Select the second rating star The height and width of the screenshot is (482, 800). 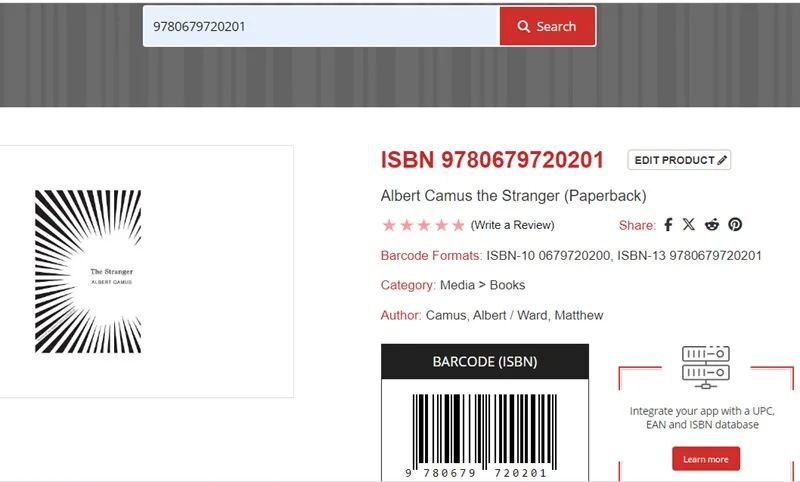407,225
